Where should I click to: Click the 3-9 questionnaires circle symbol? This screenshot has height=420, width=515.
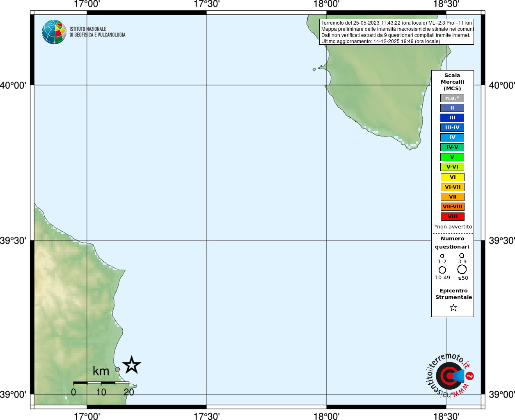click(462, 256)
